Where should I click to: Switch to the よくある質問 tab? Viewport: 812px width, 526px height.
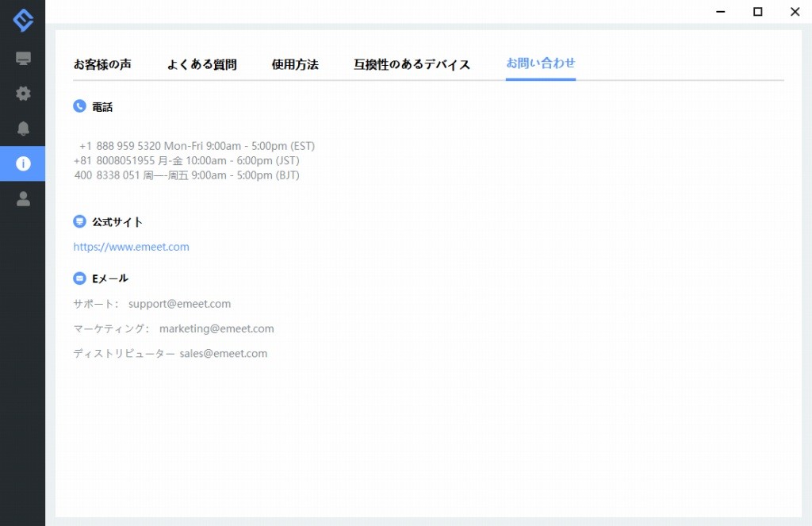202,64
